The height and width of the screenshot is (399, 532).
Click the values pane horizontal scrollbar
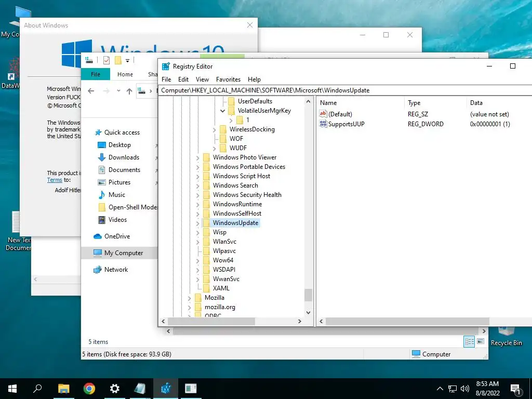(x=407, y=321)
